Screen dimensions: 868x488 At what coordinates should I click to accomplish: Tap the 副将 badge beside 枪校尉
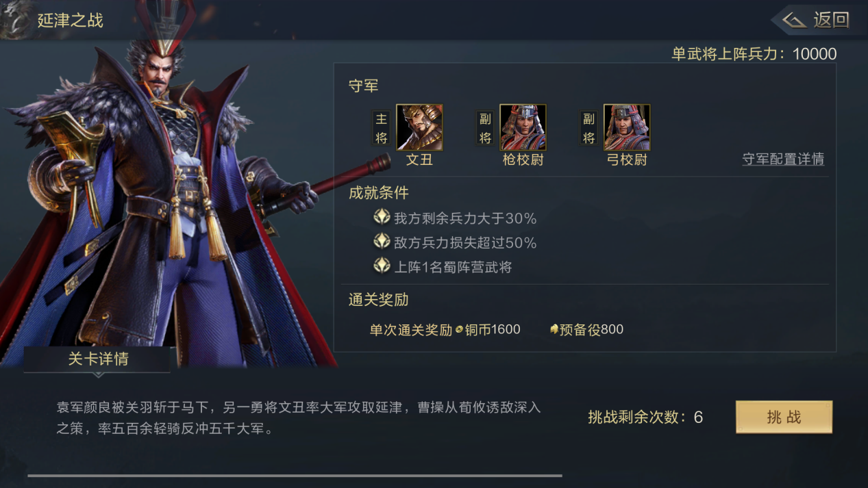(x=485, y=128)
